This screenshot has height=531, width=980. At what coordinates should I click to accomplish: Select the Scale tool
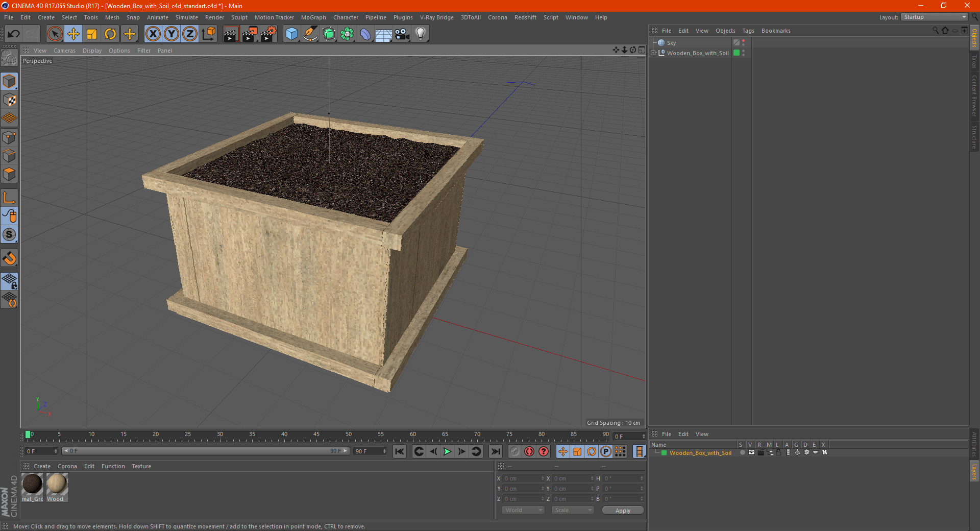pos(92,34)
